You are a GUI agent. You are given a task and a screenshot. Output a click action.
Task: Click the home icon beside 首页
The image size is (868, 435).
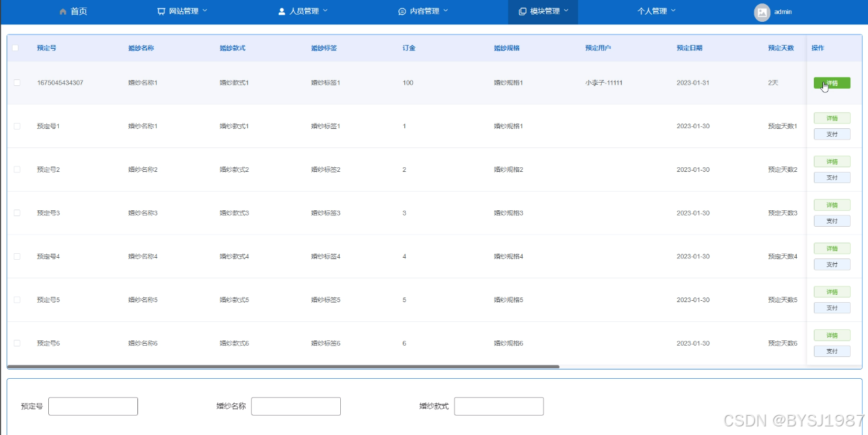tap(63, 11)
